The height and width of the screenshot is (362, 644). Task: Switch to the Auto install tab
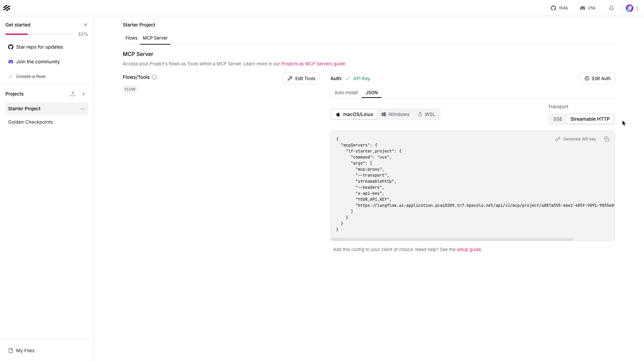click(x=346, y=93)
